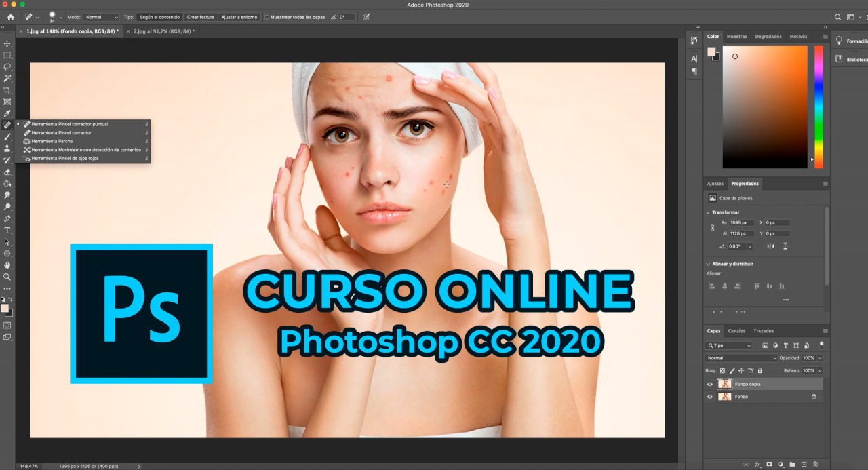Click the Crear textura button
Image resolution: width=868 pixels, height=470 pixels.
pyautogui.click(x=200, y=17)
